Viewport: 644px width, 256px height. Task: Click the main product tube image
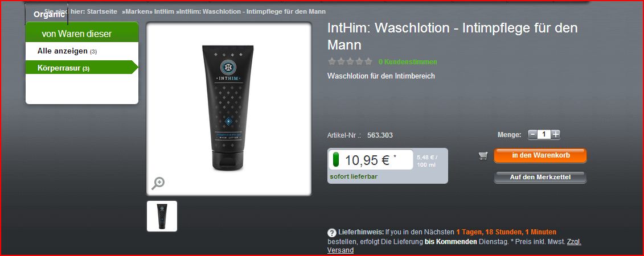pyautogui.click(x=228, y=108)
